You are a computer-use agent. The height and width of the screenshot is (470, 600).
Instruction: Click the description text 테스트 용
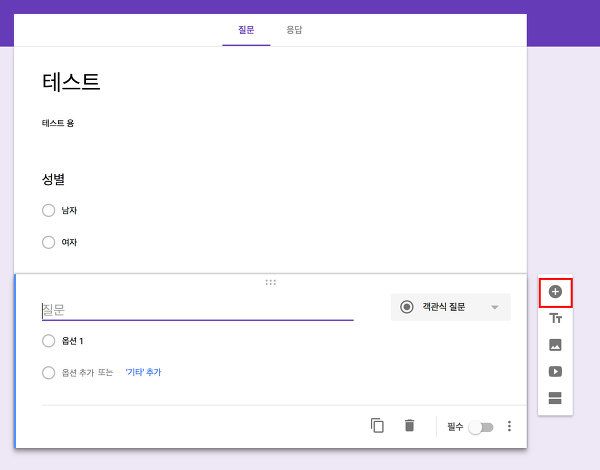[x=58, y=123]
